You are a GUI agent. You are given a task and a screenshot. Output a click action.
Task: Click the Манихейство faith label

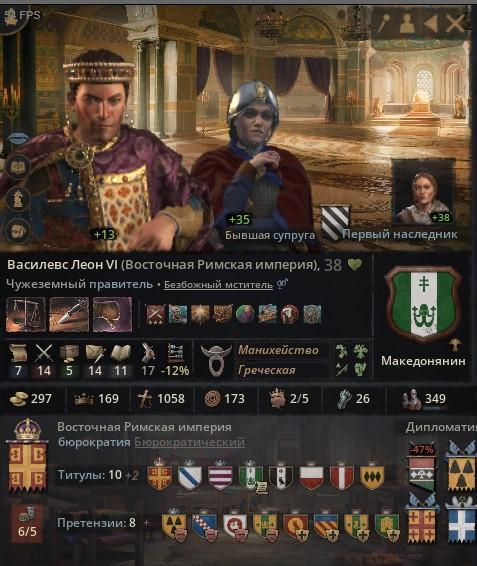[x=278, y=350]
